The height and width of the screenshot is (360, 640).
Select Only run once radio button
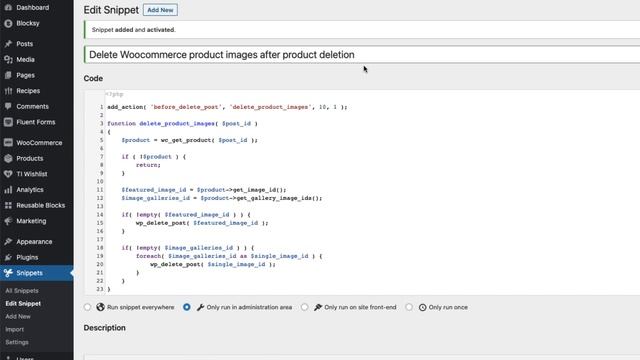point(409,307)
